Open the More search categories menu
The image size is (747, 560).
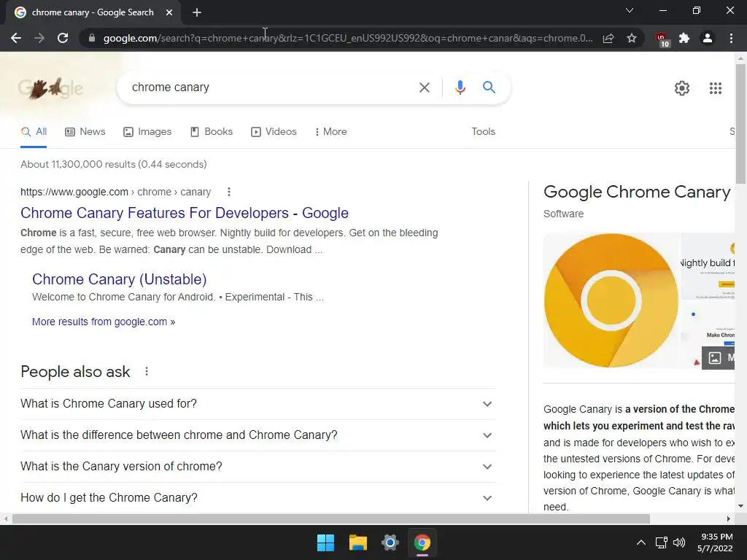pyautogui.click(x=330, y=132)
